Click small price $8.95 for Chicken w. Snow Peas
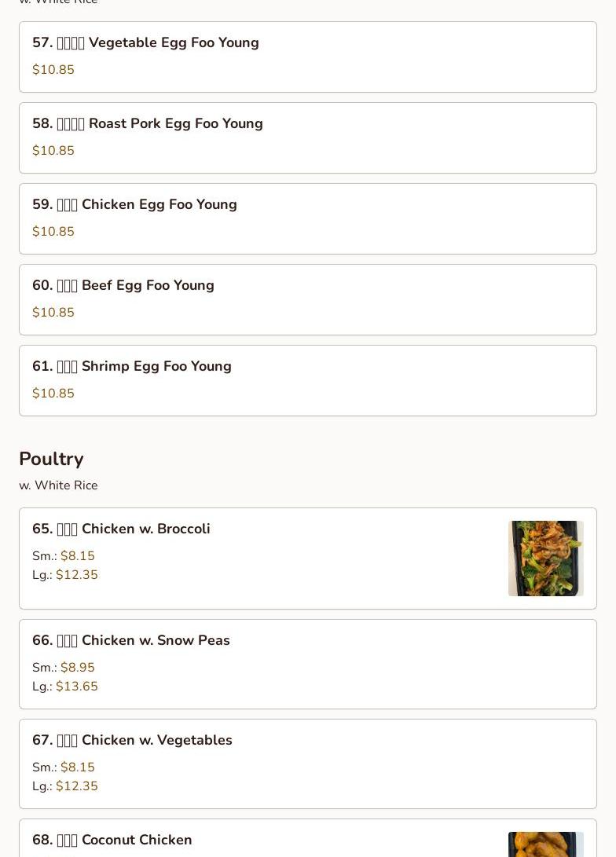 click(x=78, y=668)
